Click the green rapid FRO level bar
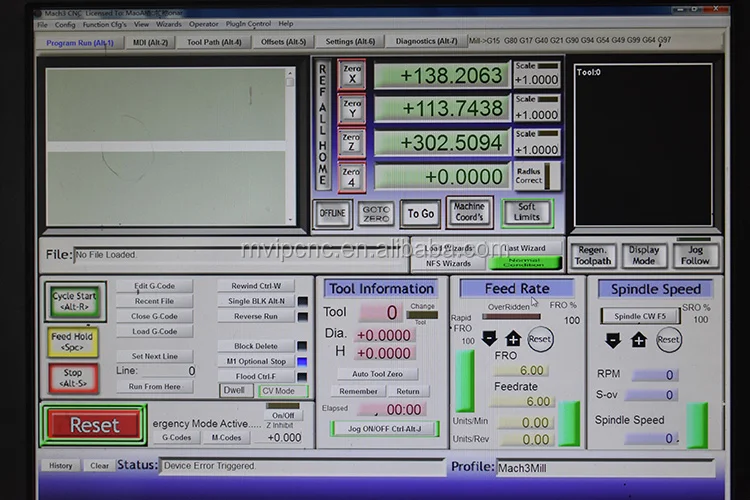750x500 pixels. coord(465,381)
